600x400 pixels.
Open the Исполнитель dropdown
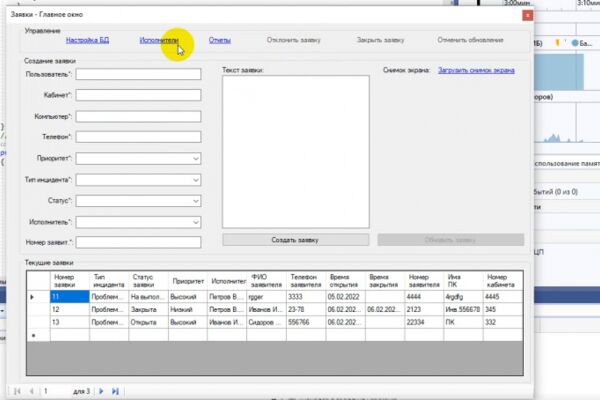[x=196, y=222]
